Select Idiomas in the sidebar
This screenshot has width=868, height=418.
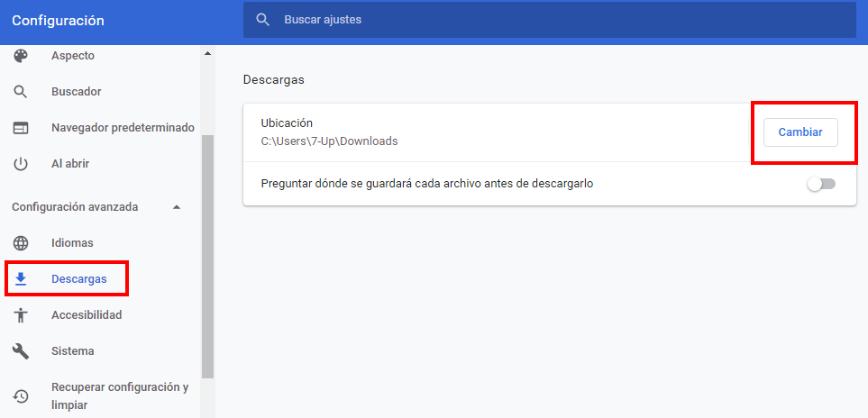click(x=72, y=242)
